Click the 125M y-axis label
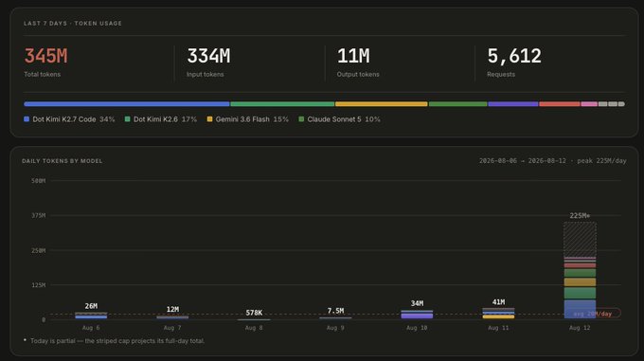The image size is (644, 361). tap(38, 284)
